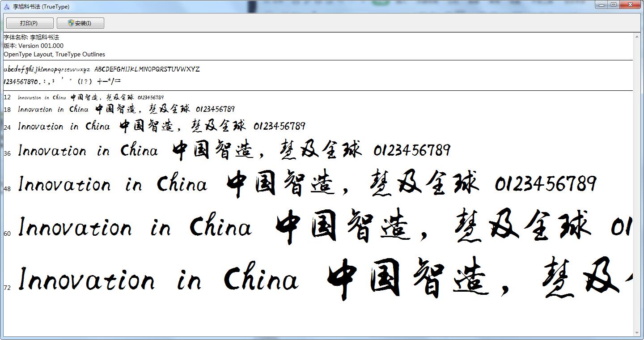Click the size 60 sample line label

(7, 234)
